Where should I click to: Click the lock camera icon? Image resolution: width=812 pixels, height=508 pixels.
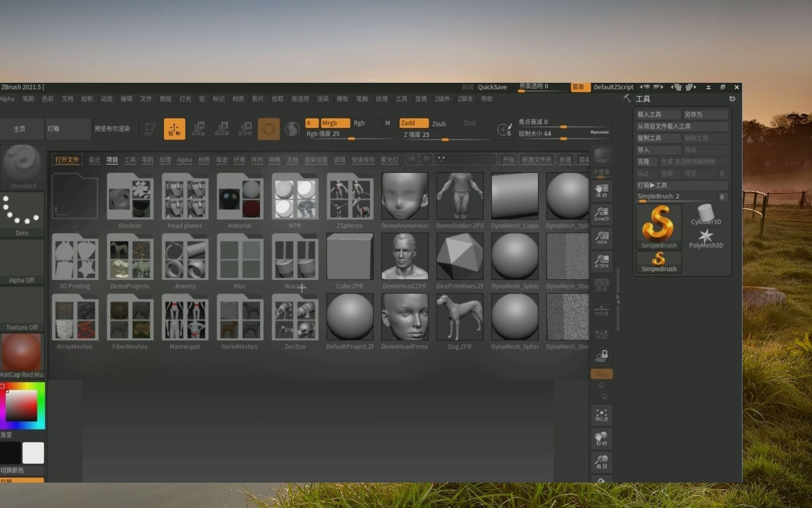point(601,356)
